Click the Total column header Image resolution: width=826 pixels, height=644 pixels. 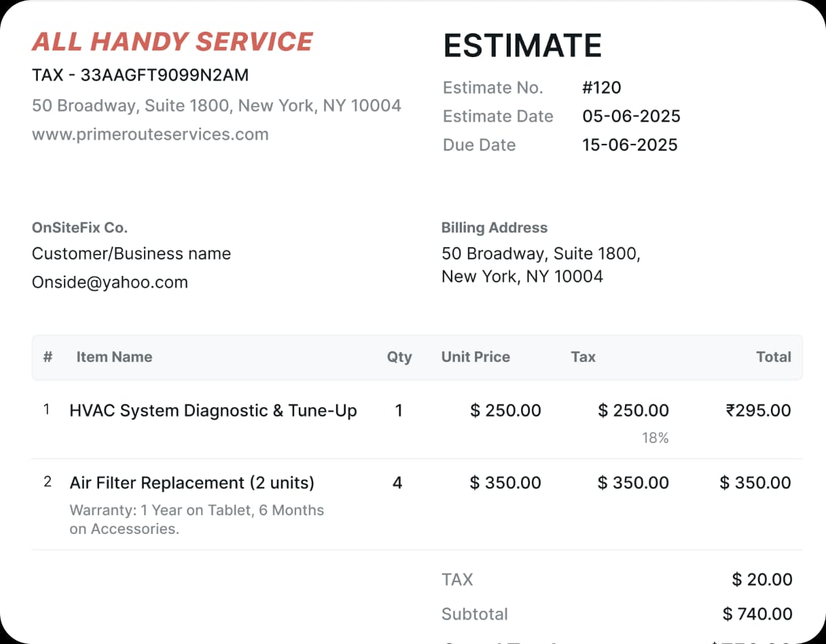(774, 357)
